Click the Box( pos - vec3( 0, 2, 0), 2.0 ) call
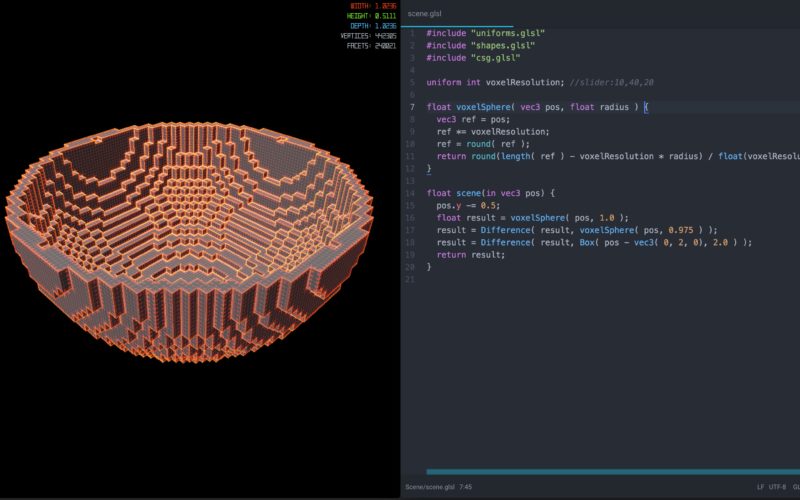This screenshot has width=800, height=500. tap(661, 242)
